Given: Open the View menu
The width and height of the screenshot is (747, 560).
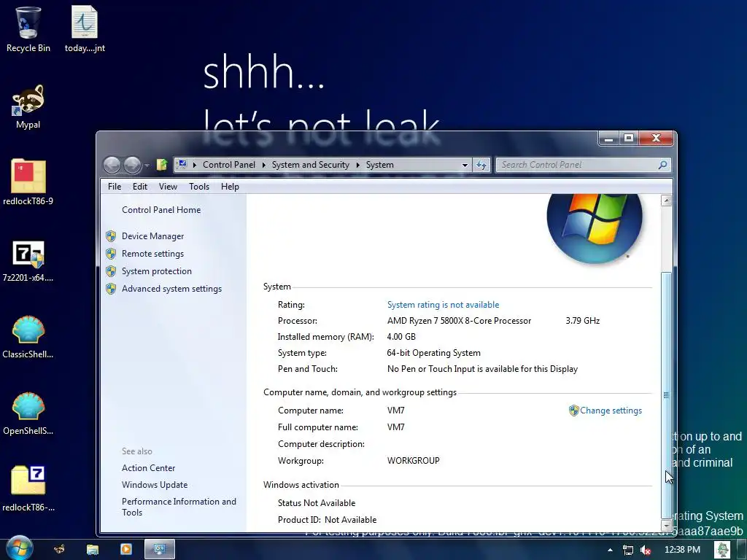Looking at the screenshot, I should coord(168,187).
